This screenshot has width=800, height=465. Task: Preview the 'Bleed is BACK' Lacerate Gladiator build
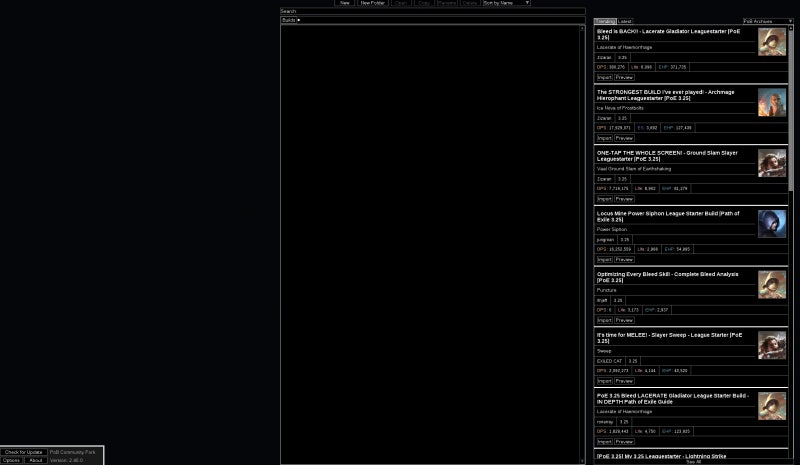[624, 77]
